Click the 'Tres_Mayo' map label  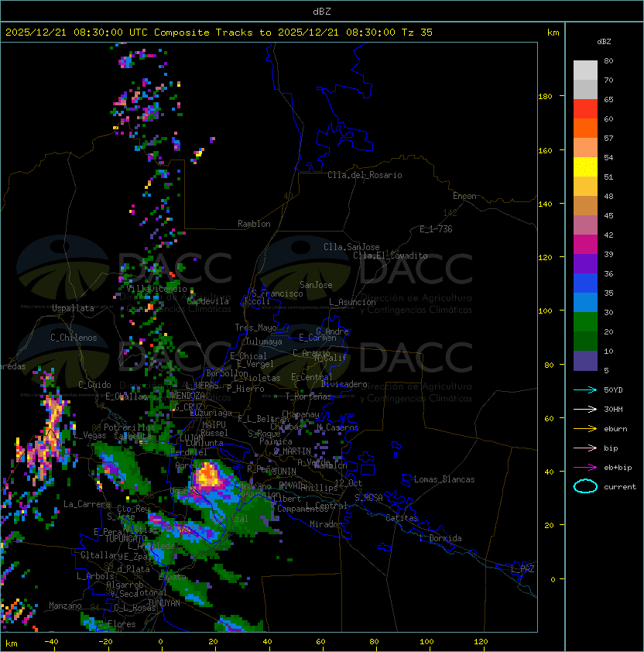coord(255,328)
